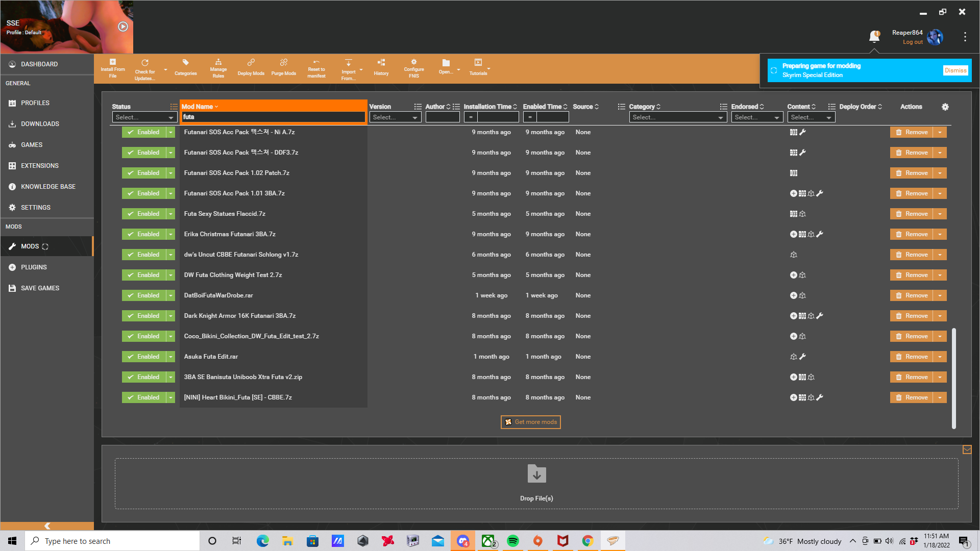This screenshot has width=980, height=551.
Task: Click Author filter input field
Action: pos(443,117)
